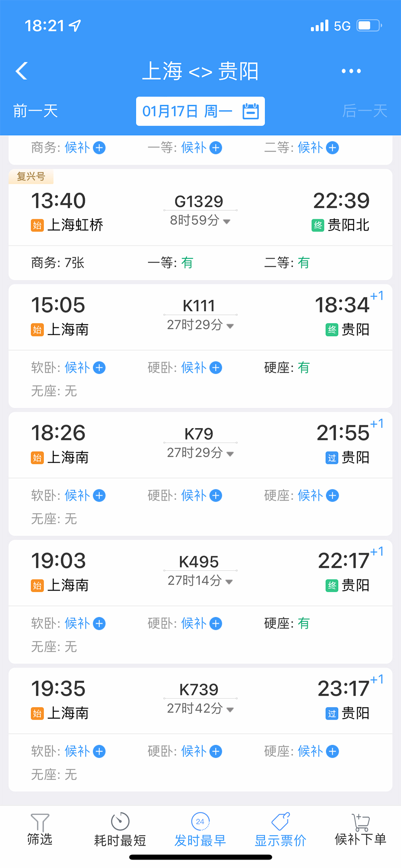Expand K495 27时14分 stops arrow

[x=229, y=582]
